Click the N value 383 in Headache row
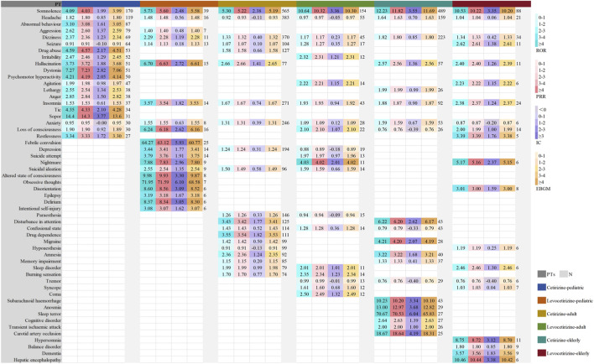 point(285,18)
